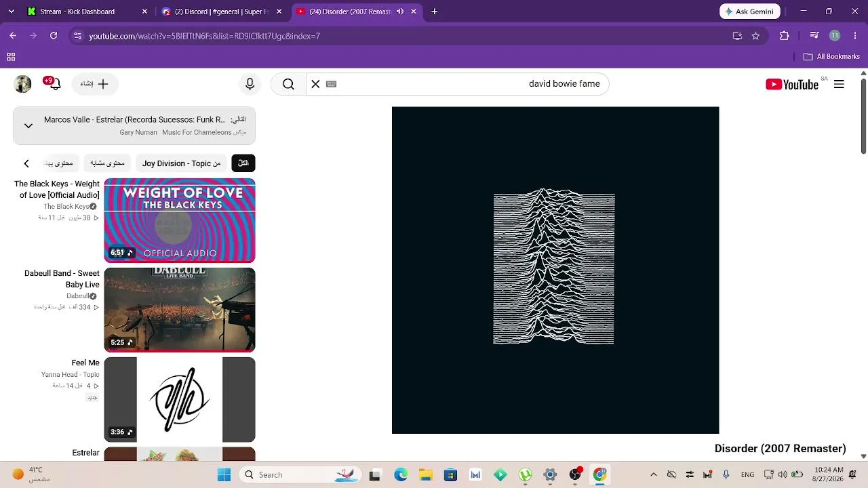Click the YouTube address bar URL
Viewport: 868px width, 488px height.
click(204, 36)
